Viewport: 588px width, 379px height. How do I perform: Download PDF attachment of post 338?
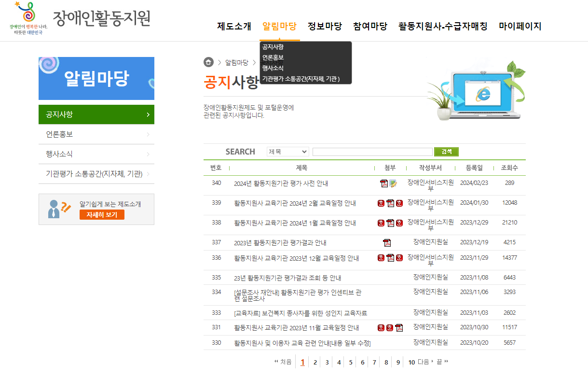pos(390,223)
